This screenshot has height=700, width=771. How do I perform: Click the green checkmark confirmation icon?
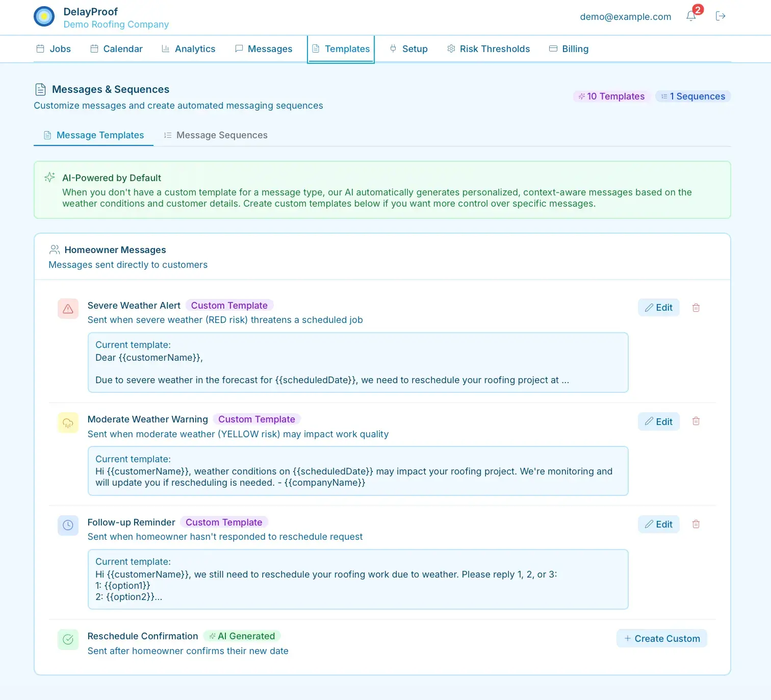click(x=68, y=639)
